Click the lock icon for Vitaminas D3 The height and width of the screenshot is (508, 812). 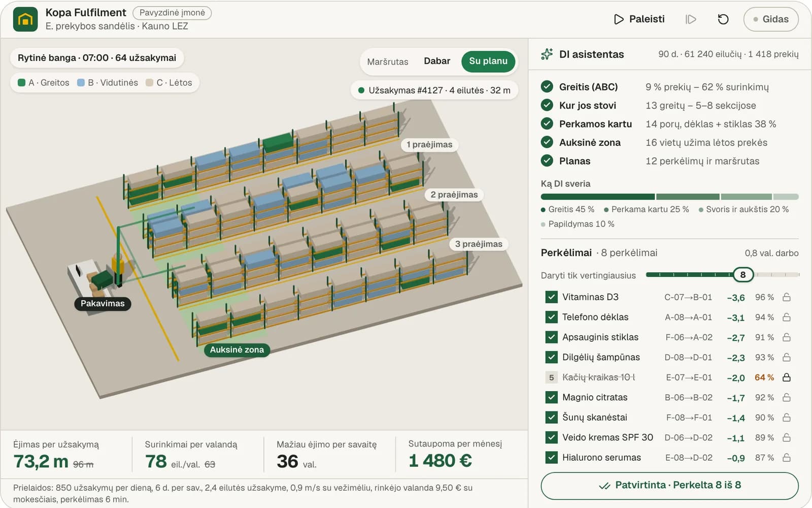point(787,297)
